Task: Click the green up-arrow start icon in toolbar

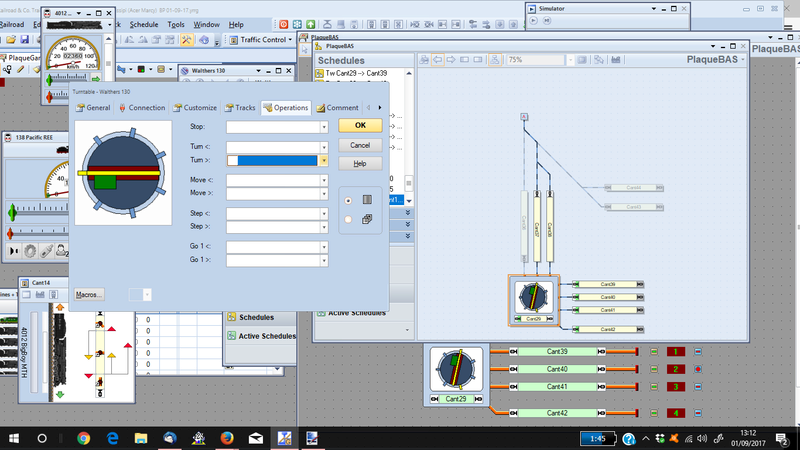Action: pyautogui.click(x=310, y=24)
